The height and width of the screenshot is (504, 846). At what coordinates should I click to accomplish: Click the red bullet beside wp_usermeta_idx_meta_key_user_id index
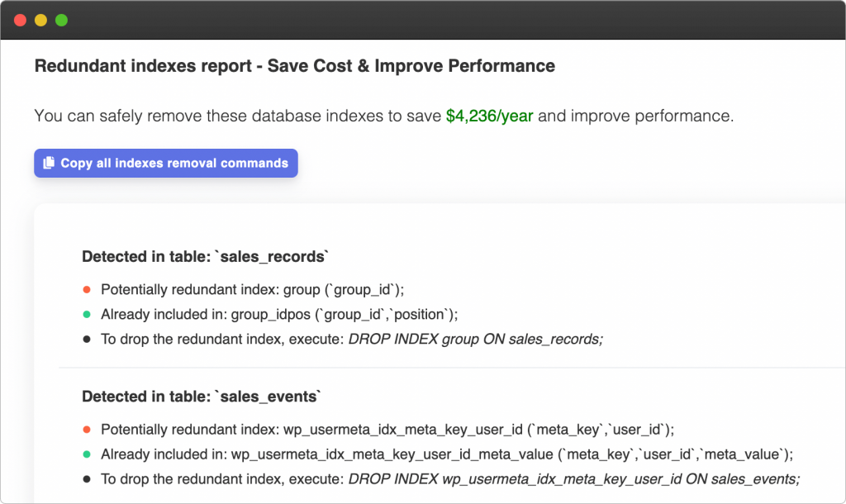86,430
